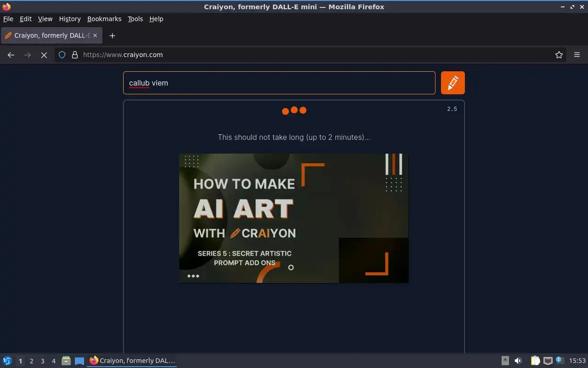
Task: Switch to workspace 3
Action: 42,361
